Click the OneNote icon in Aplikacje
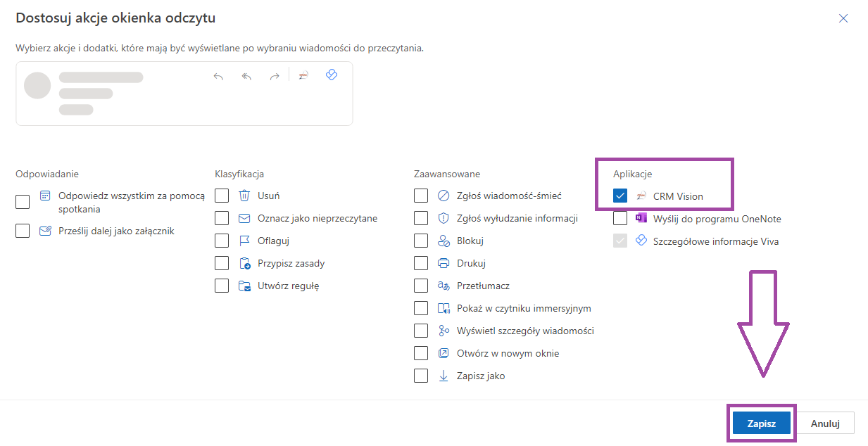868x446 pixels. point(641,218)
